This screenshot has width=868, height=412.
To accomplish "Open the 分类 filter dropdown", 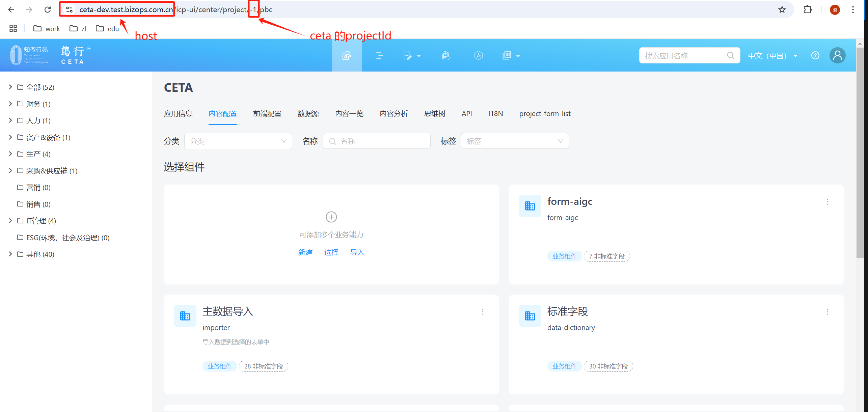I will pyautogui.click(x=238, y=141).
